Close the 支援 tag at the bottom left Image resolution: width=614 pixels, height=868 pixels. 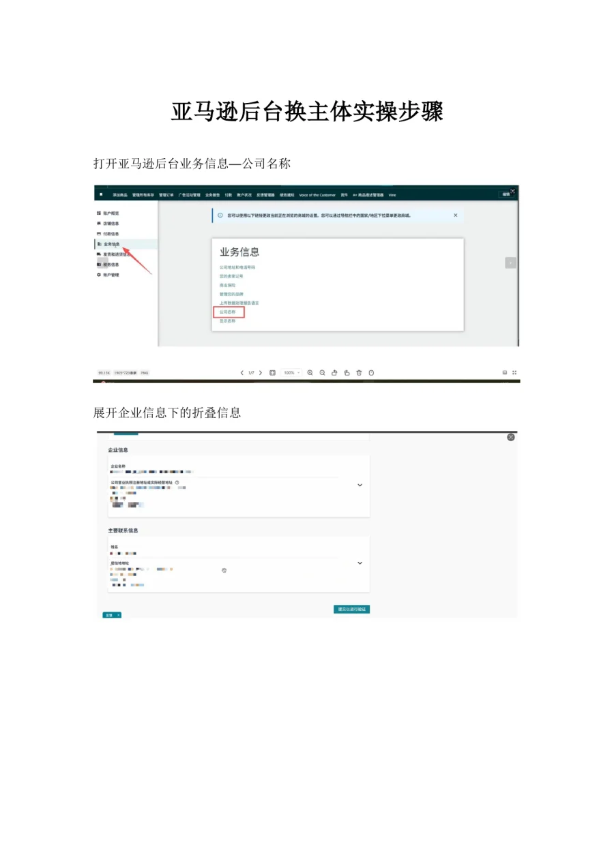click(x=118, y=615)
